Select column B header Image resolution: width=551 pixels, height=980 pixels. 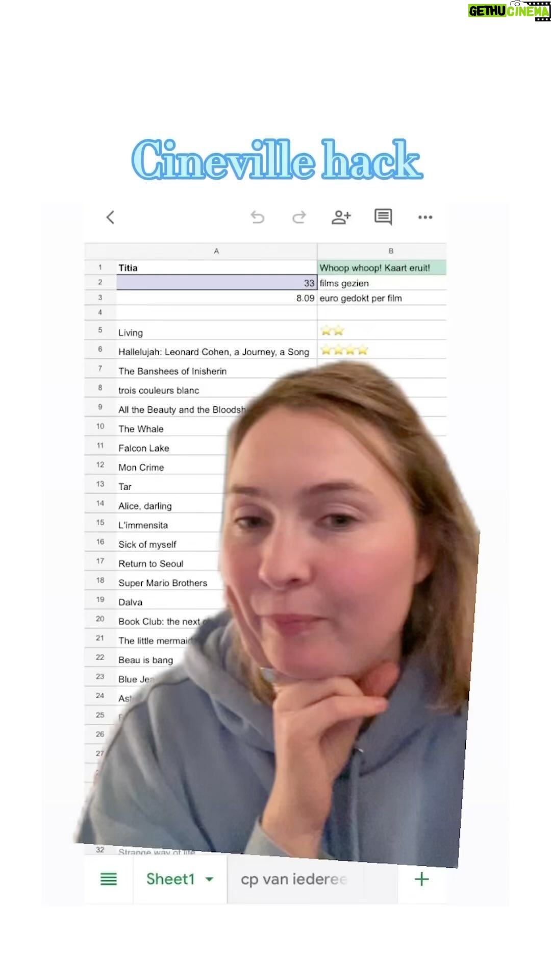[382, 251]
